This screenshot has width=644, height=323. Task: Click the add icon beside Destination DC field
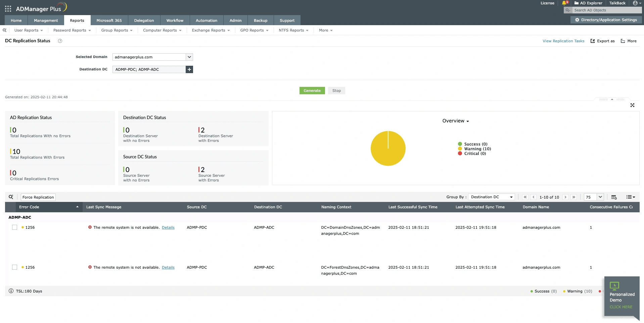coord(189,69)
